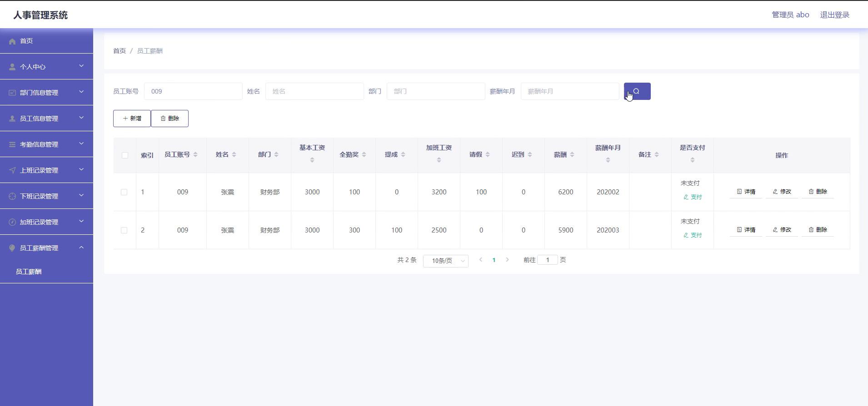Image resolution: width=868 pixels, height=406 pixels.
Task: Expand 部门信息管理 sidebar menu
Action: (46, 93)
